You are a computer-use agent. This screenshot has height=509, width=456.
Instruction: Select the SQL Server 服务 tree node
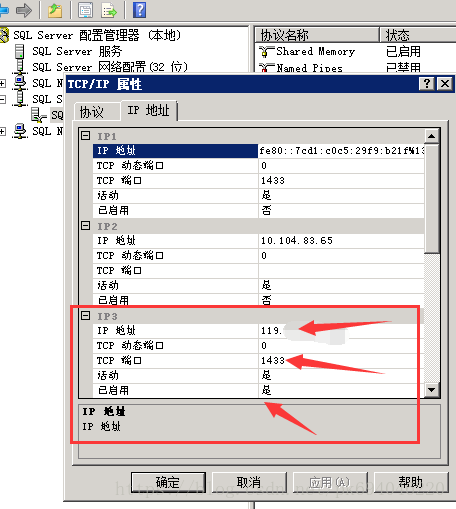[77, 51]
